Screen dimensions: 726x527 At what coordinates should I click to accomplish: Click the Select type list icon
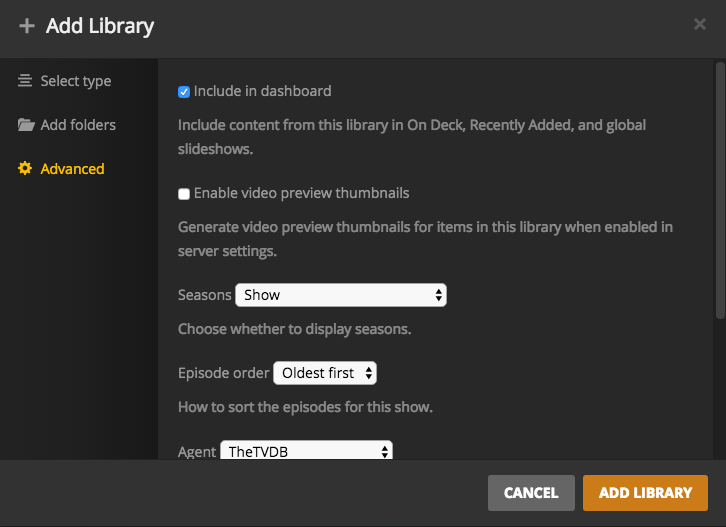[x=25, y=81]
